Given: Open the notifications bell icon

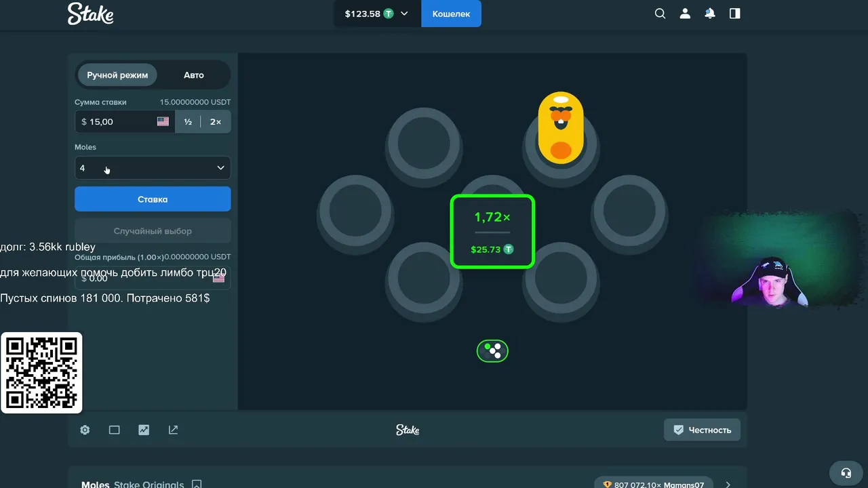Looking at the screenshot, I should tap(710, 14).
